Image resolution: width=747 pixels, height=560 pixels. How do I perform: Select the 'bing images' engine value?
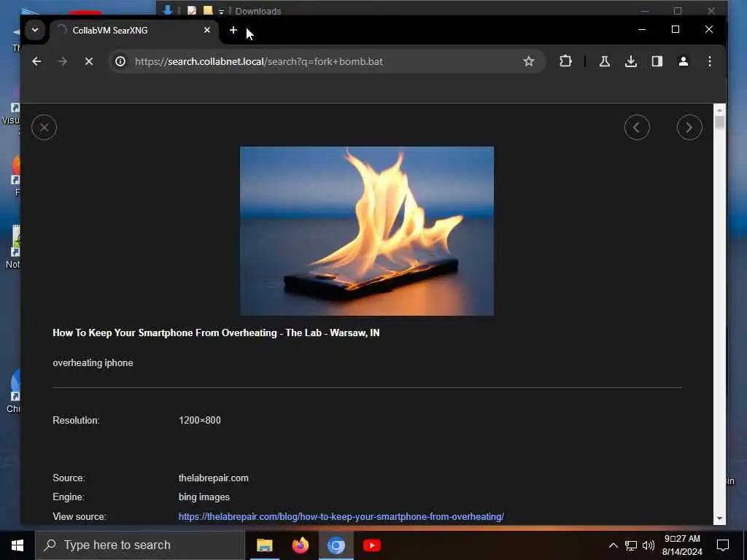point(204,497)
